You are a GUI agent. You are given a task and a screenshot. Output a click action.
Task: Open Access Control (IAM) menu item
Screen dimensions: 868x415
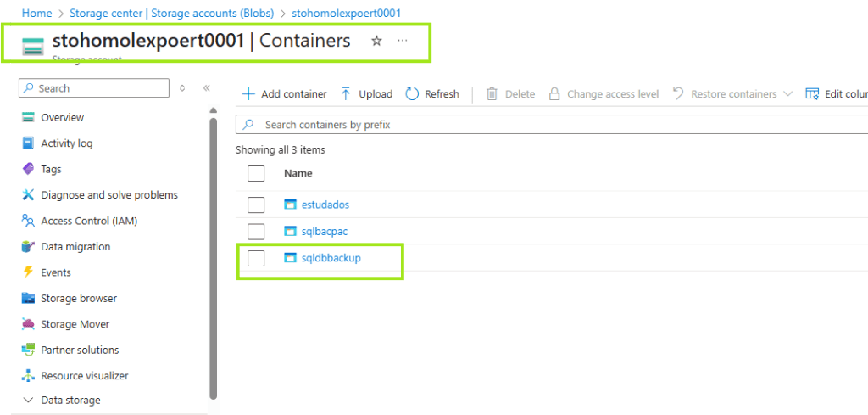coord(89,221)
